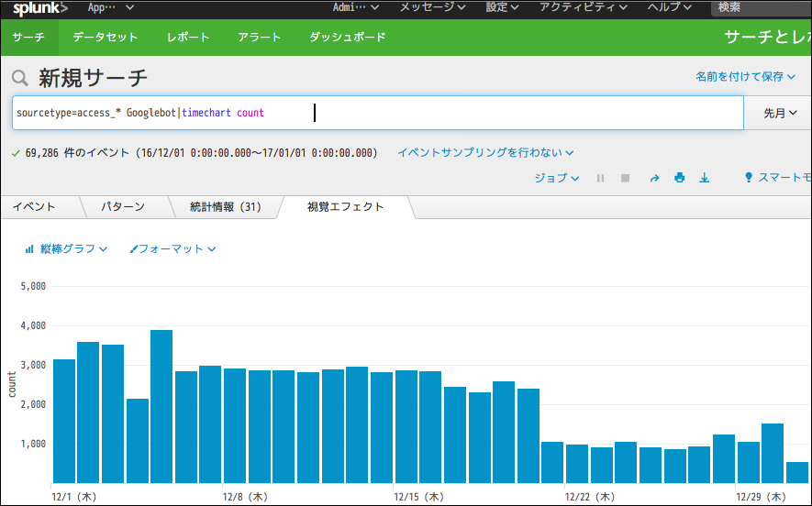Go to ダッシュボード in the green navbar
812x506 pixels.
[347, 38]
